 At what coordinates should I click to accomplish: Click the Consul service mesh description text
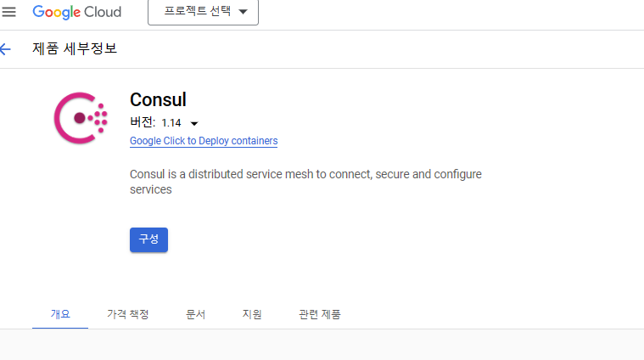[305, 182]
